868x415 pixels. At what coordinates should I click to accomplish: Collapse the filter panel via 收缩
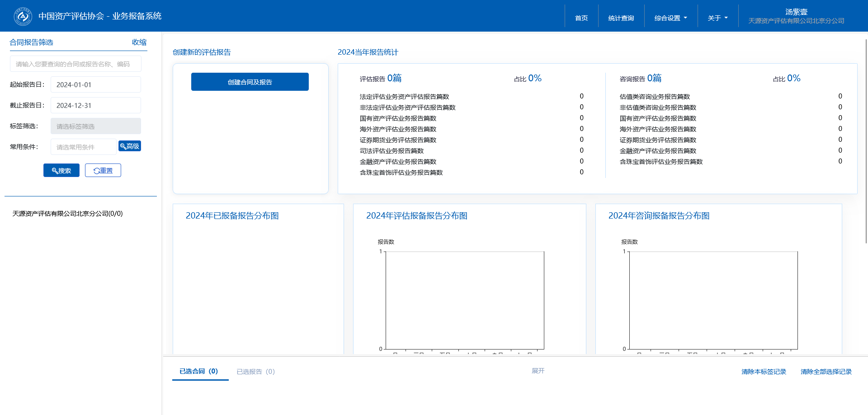[x=139, y=42]
